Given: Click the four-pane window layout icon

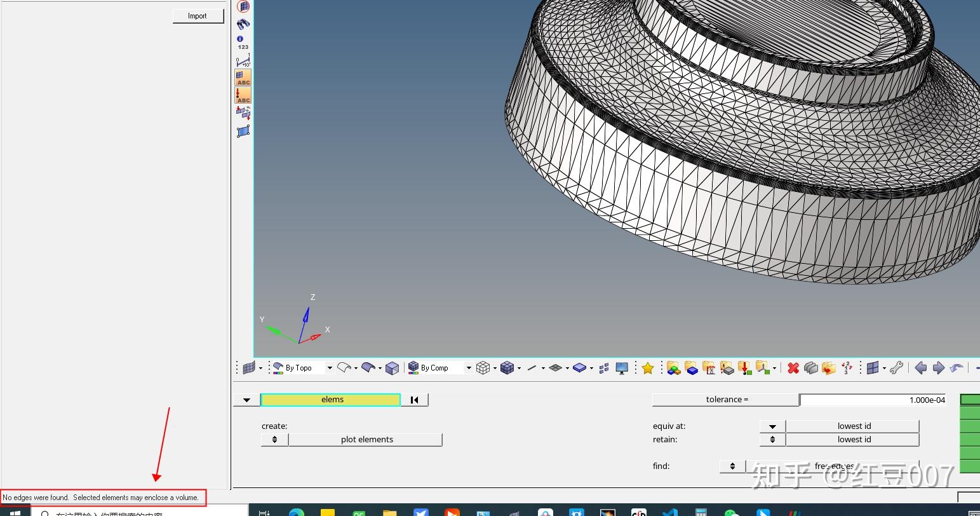Looking at the screenshot, I should pyautogui.click(x=873, y=368).
